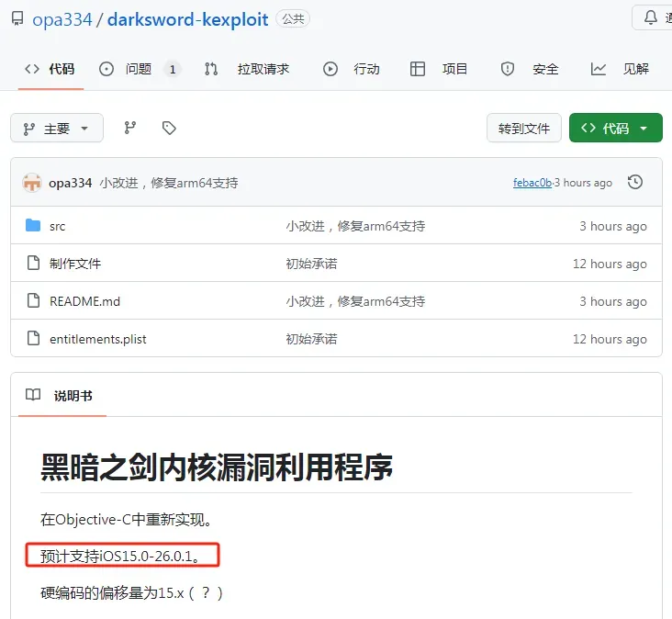672x619 pixels.
Task: Open the darksword-kexploit repository link
Action: [187, 19]
